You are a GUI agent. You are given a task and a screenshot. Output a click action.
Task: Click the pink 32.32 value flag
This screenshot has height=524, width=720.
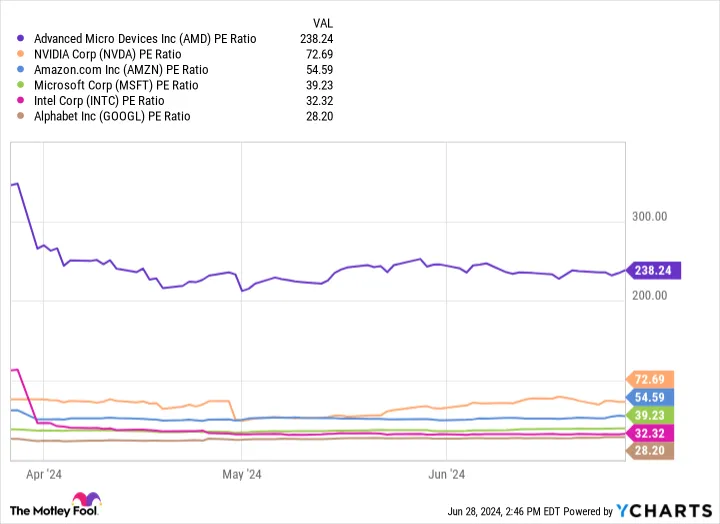point(651,433)
